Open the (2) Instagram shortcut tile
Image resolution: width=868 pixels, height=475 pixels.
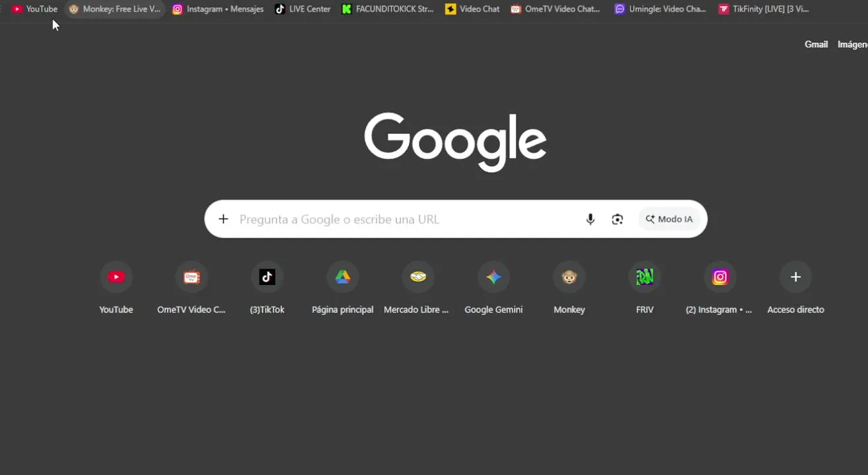pos(720,288)
